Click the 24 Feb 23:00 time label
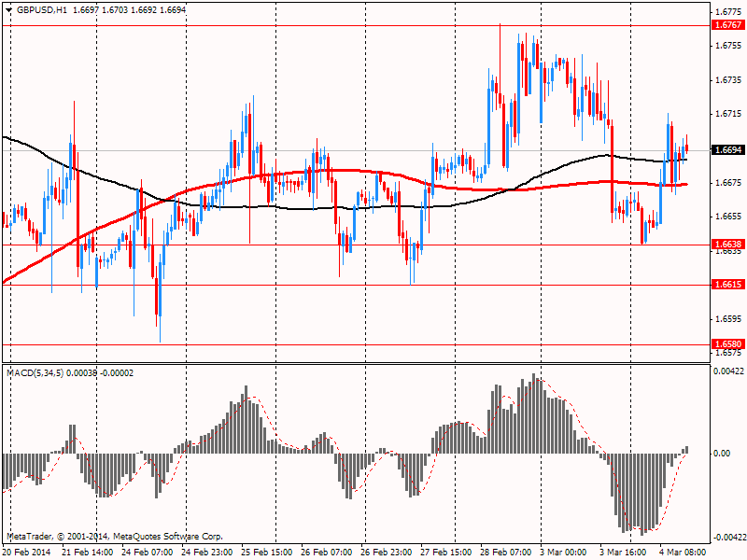747x560 pixels. pyautogui.click(x=206, y=553)
